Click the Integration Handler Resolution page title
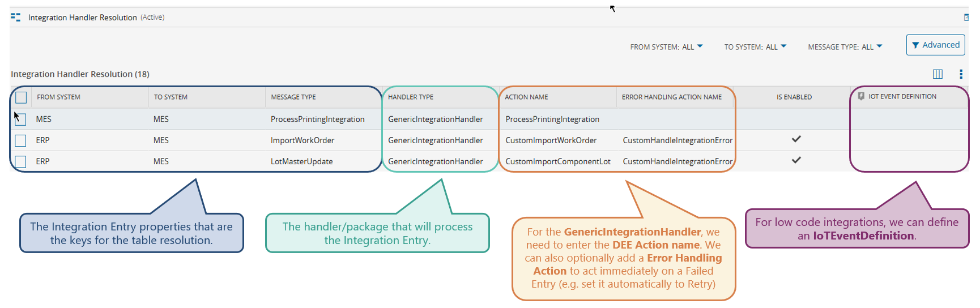 coord(83,18)
